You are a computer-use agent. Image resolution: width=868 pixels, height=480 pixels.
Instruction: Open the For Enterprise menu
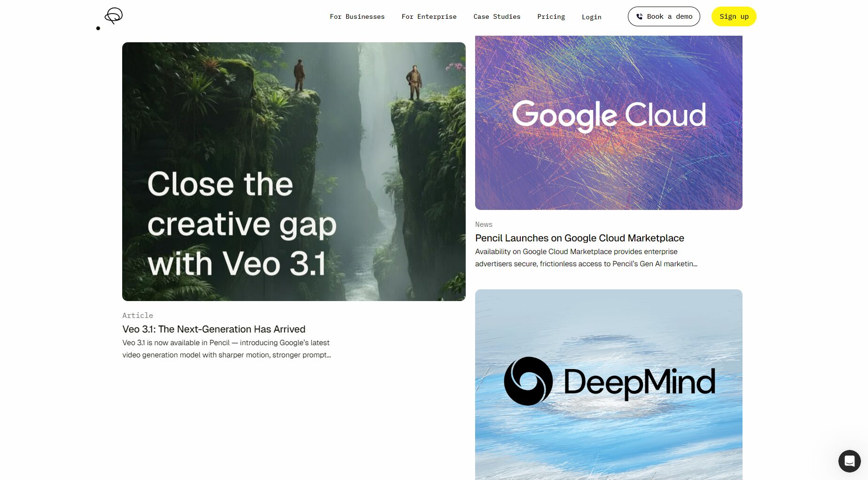pyautogui.click(x=429, y=16)
